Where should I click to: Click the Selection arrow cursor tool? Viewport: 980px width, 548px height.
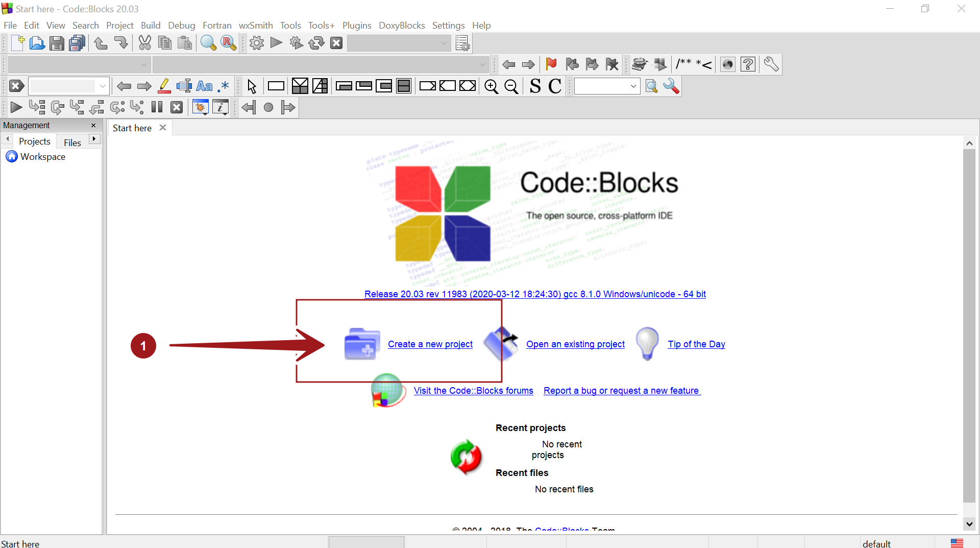click(x=252, y=86)
